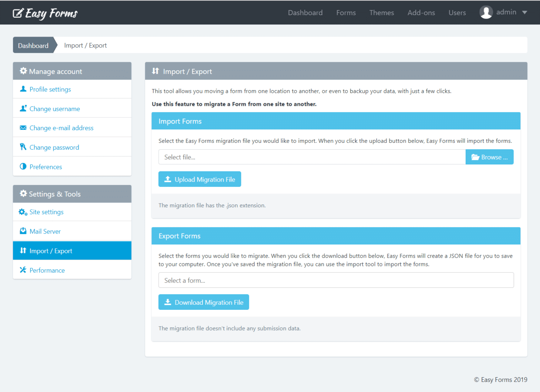Click the Select file input field

(x=312, y=157)
